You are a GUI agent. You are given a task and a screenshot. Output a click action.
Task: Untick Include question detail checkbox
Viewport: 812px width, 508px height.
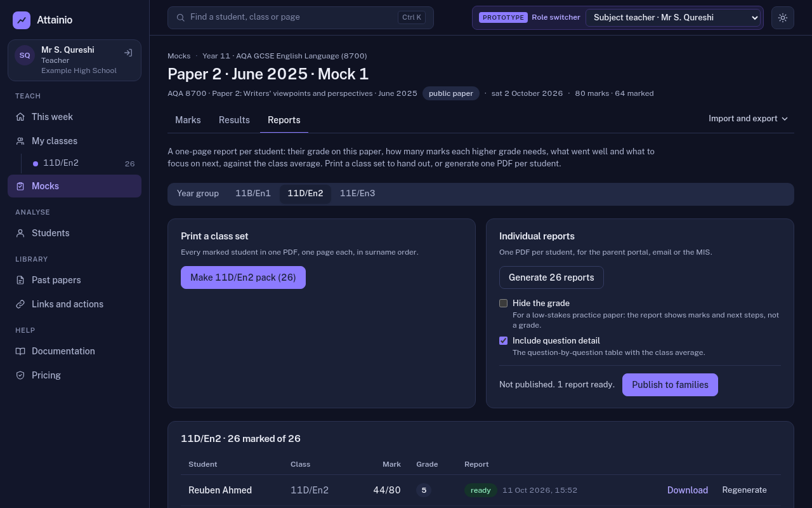[504, 341]
